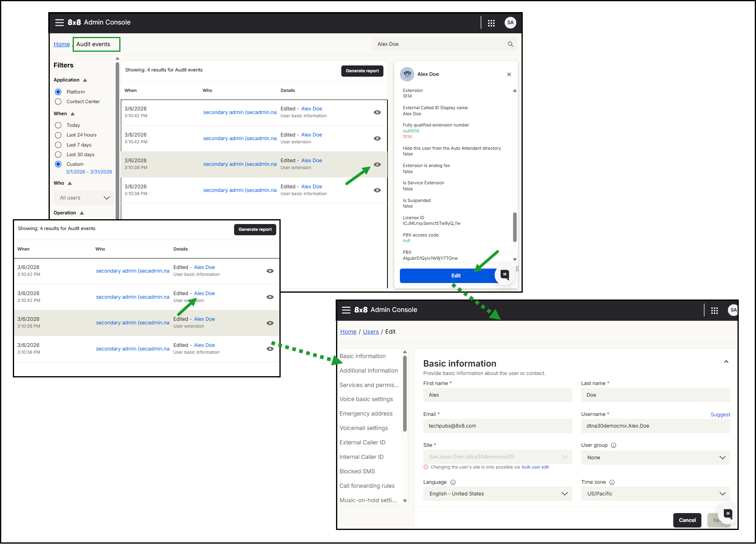This screenshot has width=756, height=544.
Task: Open the Language dropdown
Action: click(497, 494)
